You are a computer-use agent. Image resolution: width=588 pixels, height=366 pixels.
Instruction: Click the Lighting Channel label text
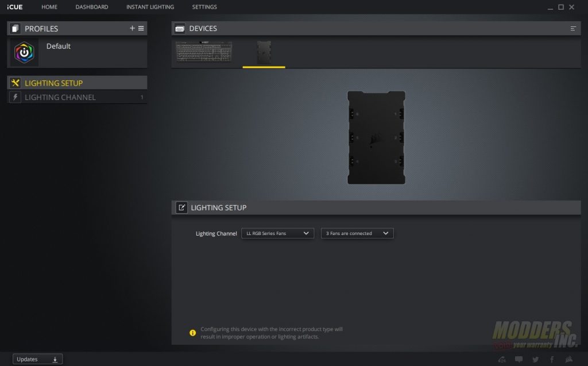216,233
